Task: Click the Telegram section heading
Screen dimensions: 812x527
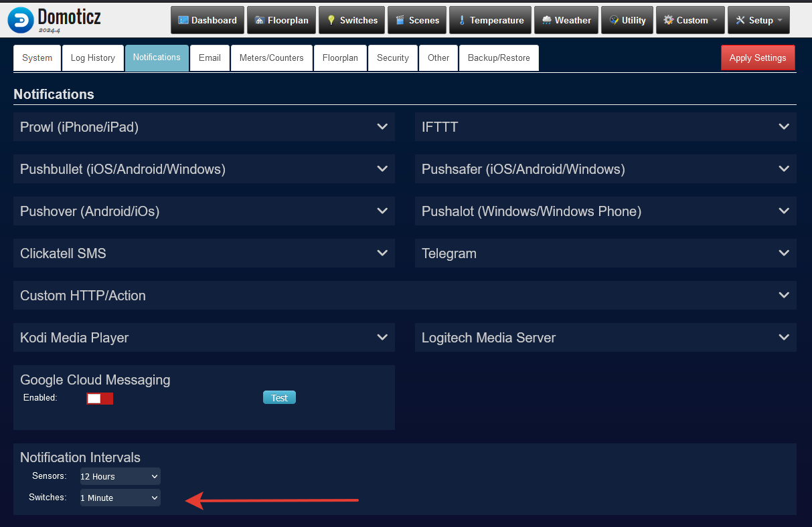Action: pos(449,253)
